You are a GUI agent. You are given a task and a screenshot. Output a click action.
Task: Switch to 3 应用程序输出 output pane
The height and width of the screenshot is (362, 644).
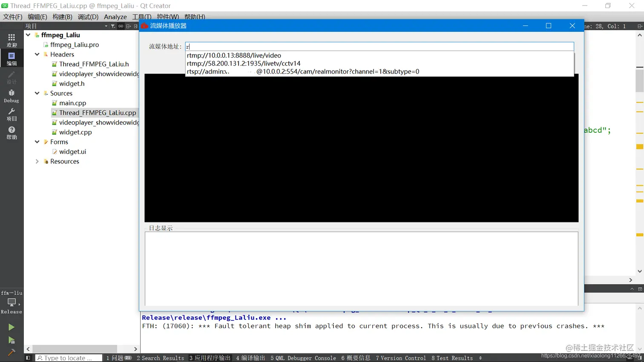click(210, 358)
